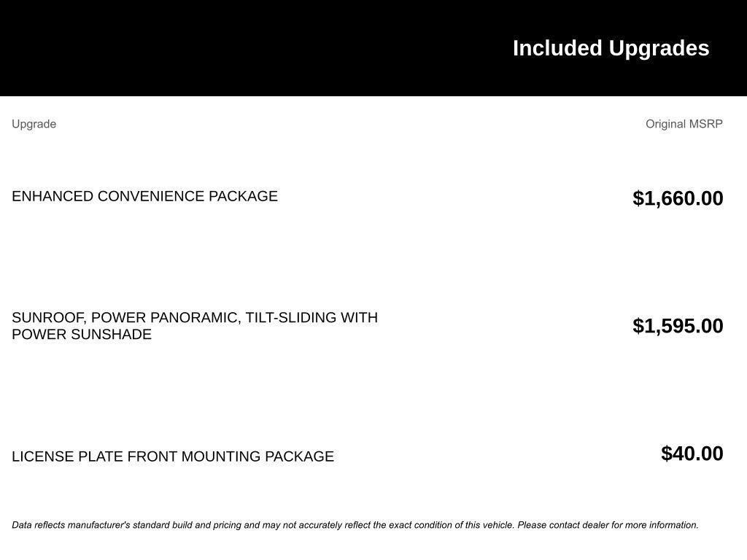
Task: Click the data disclaimer footnote text
Action: point(355,525)
